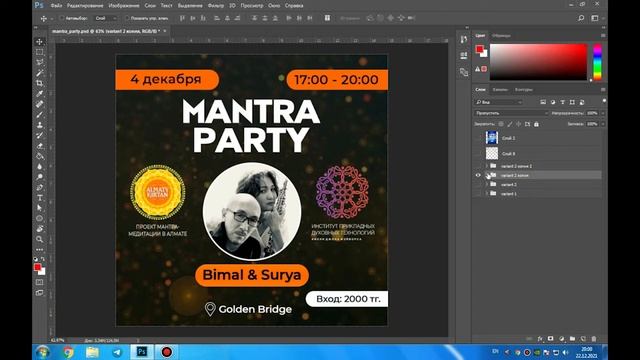The width and height of the screenshot is (640, 360).
Task: Show the variant 2 копия 2 group
Action: 478,166
